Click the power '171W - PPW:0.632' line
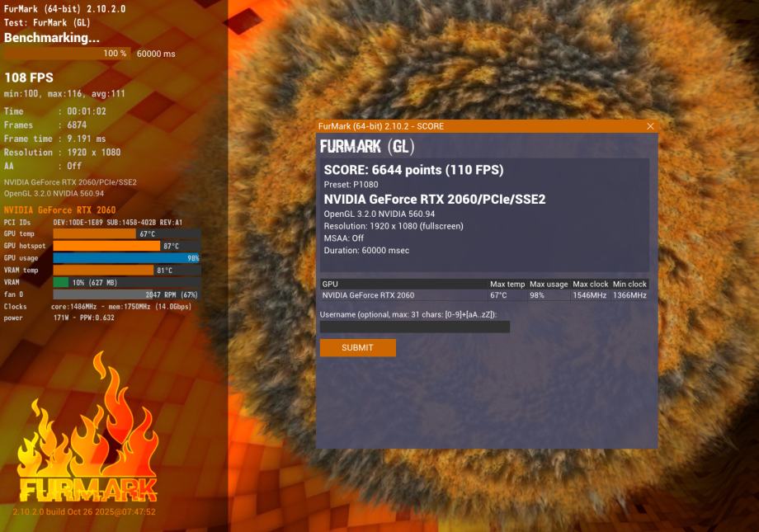The height and width of the screenshot is (532, 759). pos(84,318)
